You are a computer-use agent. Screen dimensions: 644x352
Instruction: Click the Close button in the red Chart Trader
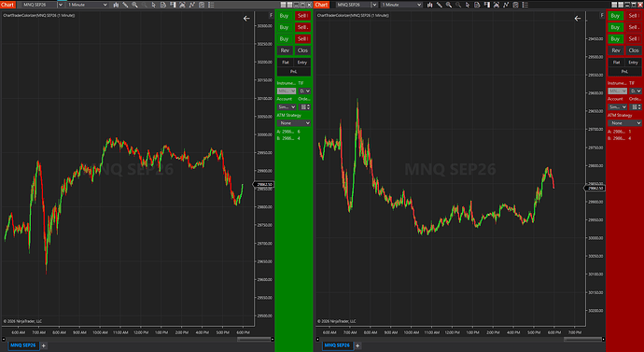[x=634, y=50]
